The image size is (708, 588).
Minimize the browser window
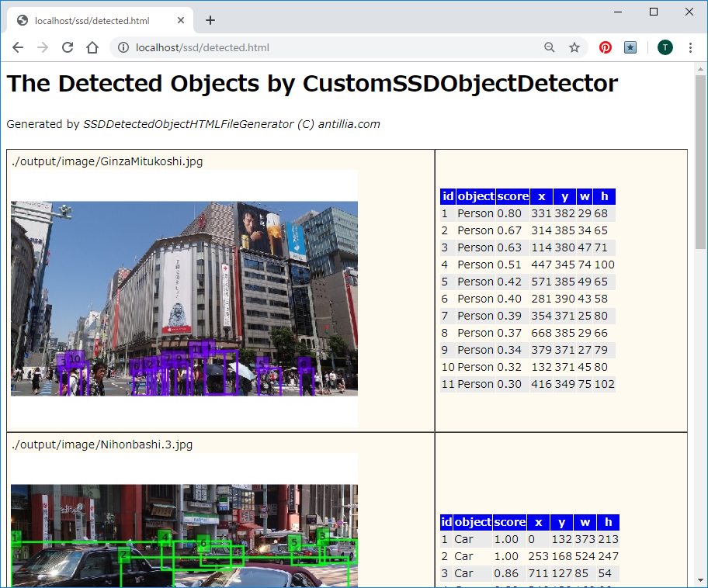(x=618, y=12)
